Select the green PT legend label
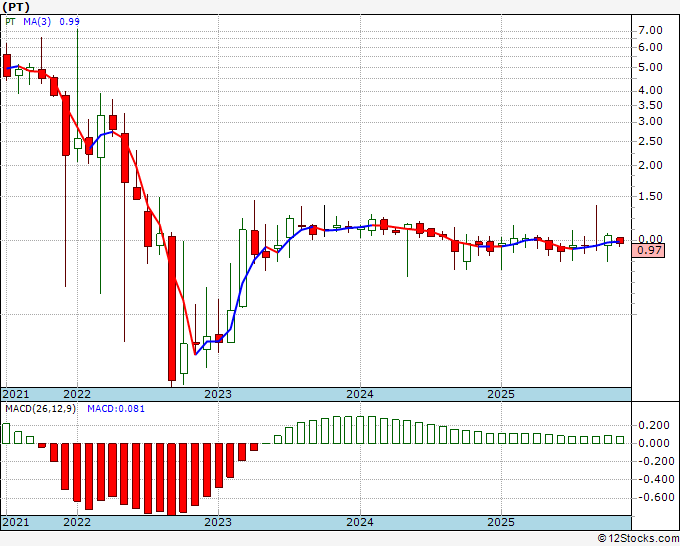The image size is (680, 546). 10,21
